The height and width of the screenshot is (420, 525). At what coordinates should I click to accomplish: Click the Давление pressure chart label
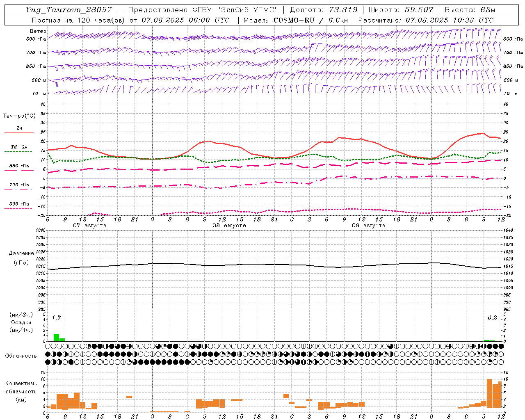[x=21, y=253]
